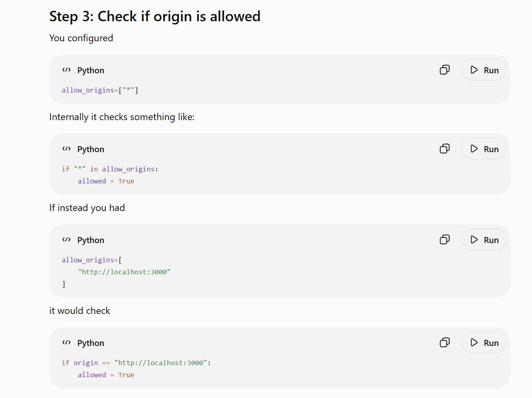Click code icon in 'if origin ==' block header
The image size is (532, 398).
(x=66, y=343)
